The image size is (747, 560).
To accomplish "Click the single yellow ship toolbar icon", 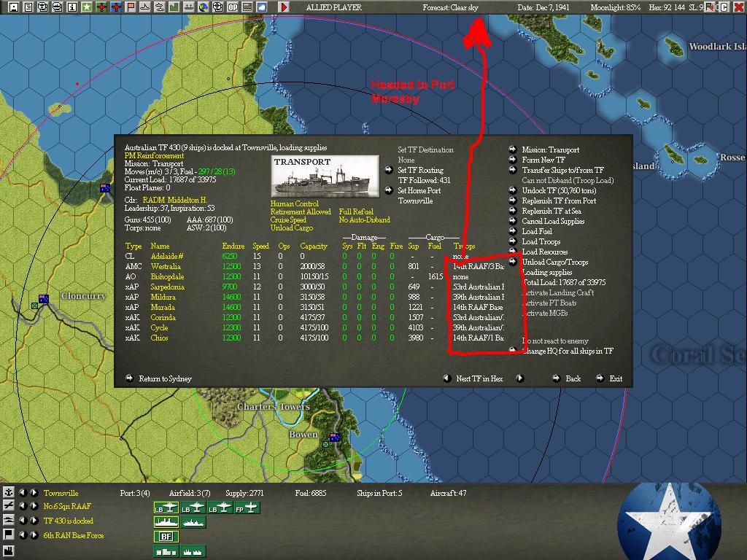I will click(x=145, y=7).
